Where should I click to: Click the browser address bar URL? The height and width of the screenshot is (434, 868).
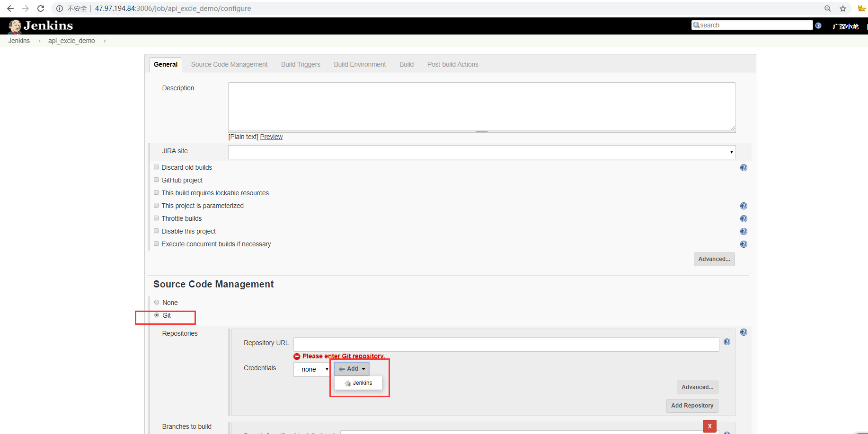(x=173, y=9)
